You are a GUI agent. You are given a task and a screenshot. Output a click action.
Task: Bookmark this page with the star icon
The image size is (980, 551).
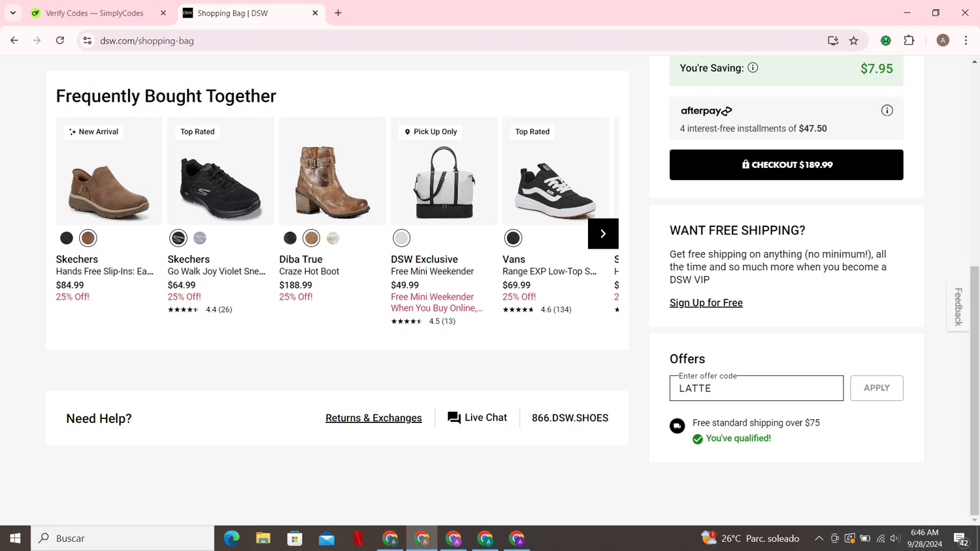click(853, 40)
